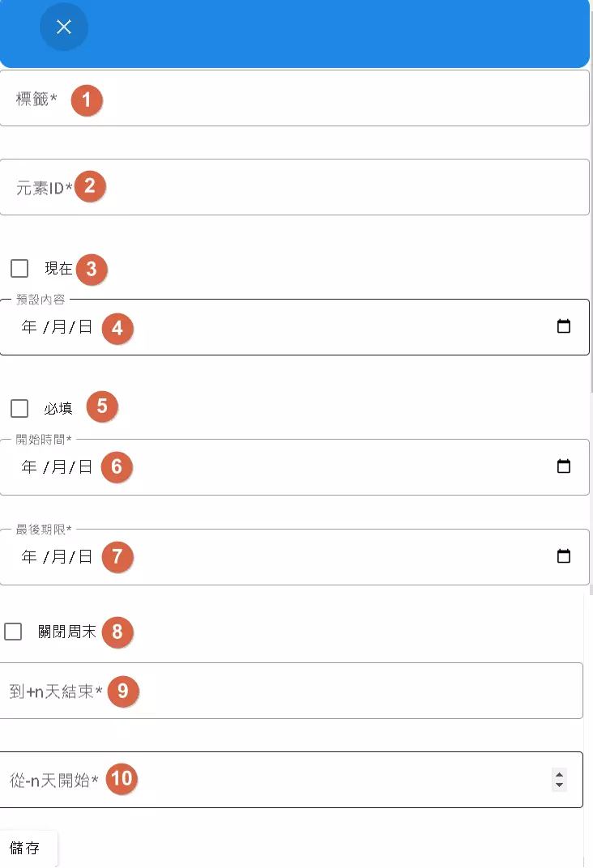593x868 pixels.
Task: Select the 年 segment of 開始時間
Action: click(x=29, y=466)
